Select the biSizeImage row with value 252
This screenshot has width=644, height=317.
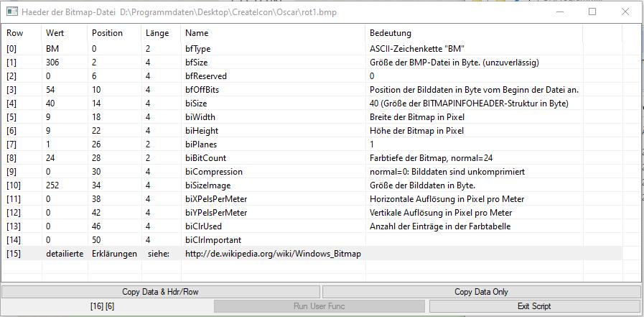[208, 185]
